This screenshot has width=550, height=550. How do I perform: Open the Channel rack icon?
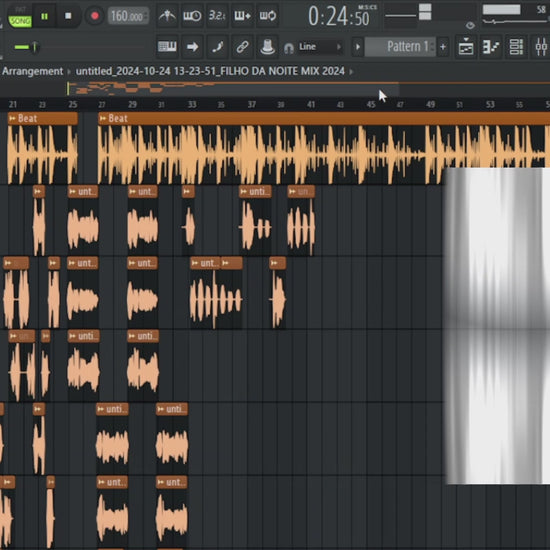516,47
